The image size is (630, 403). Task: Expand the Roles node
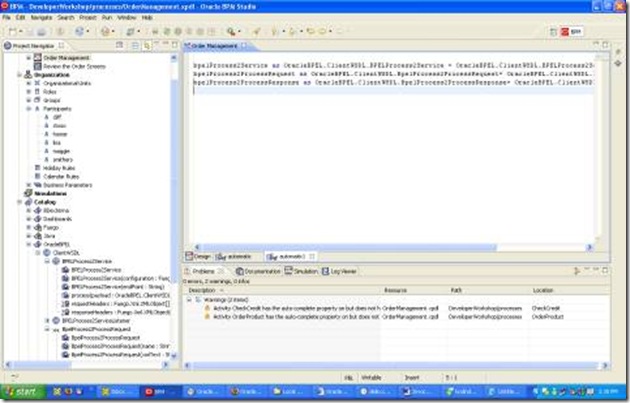tap(29, 92)
